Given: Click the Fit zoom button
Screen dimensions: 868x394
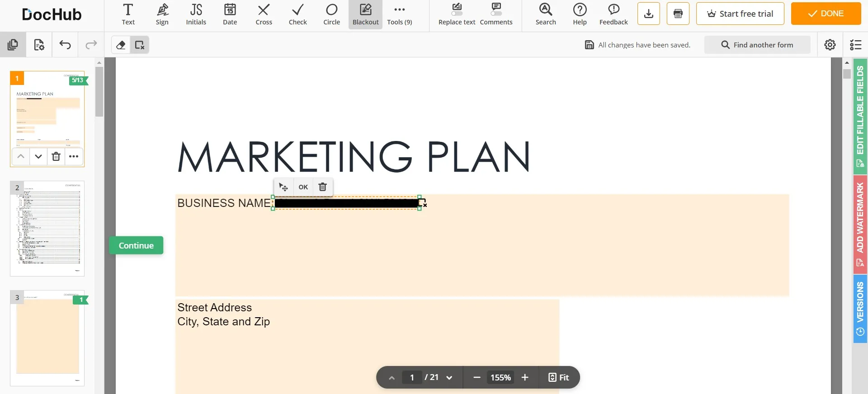Looking at the screenshot, I should (x=559, y=378).
